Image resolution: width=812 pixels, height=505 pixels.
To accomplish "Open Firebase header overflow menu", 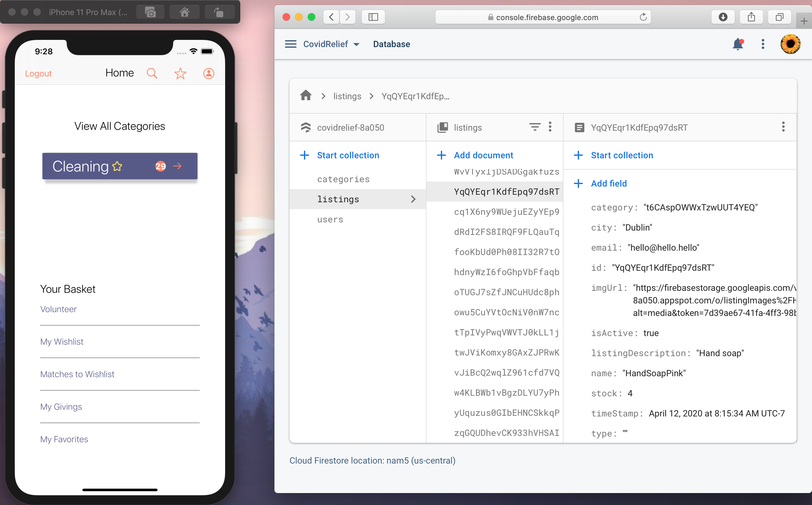I will (763, 44).
